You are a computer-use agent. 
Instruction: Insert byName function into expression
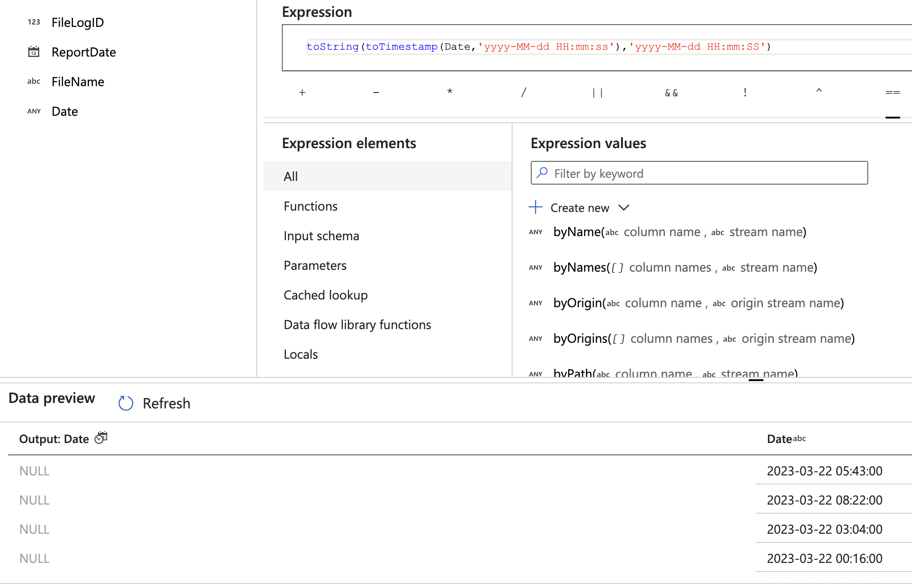(577, 232)
